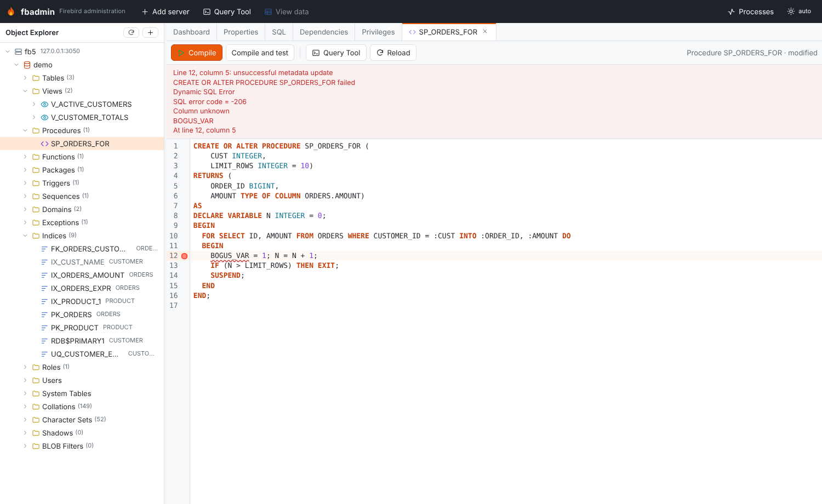Click the plus button in Object Explorer
822x504 pixels.
pyautogui.click(x=150, y=32)
